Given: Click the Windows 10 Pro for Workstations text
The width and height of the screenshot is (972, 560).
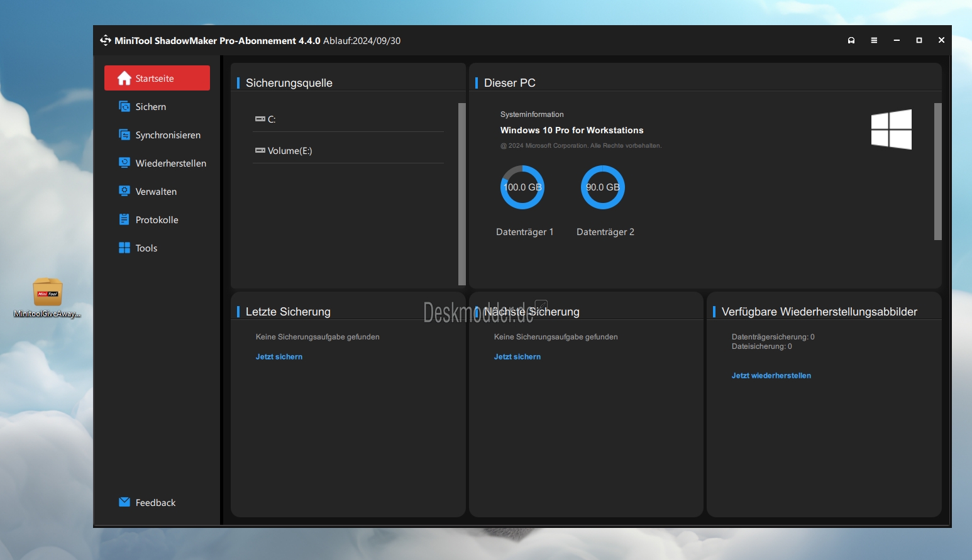Looking at the screenshot, I should tap(572, 130).
